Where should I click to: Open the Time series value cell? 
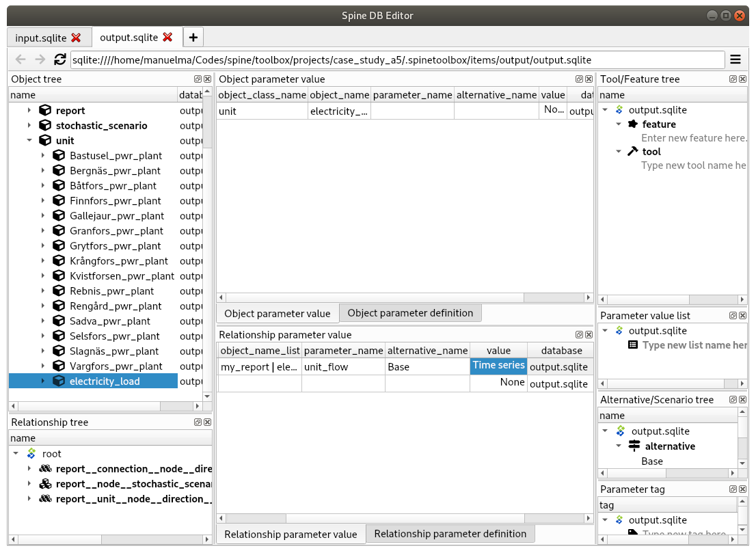pos(498,366)
